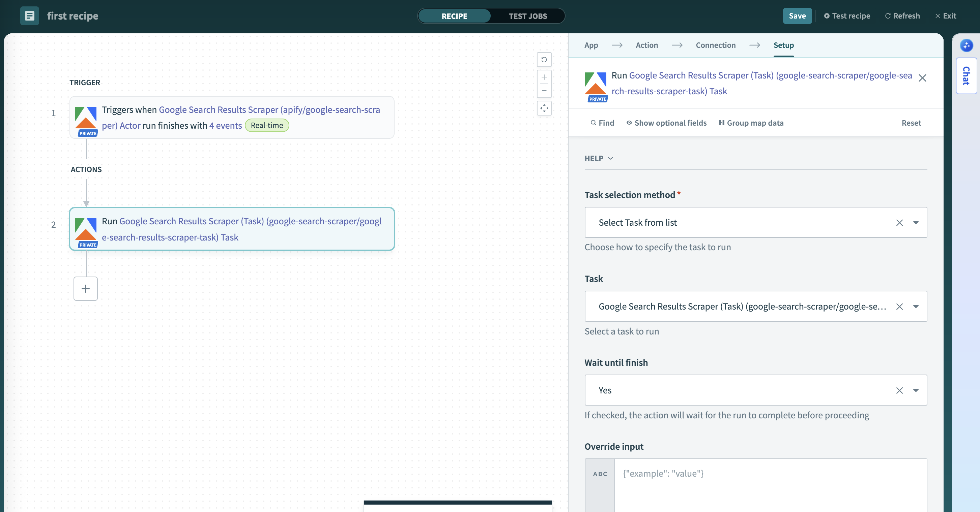Switch to the TEST JOBS tab

(x=528, y=15)
